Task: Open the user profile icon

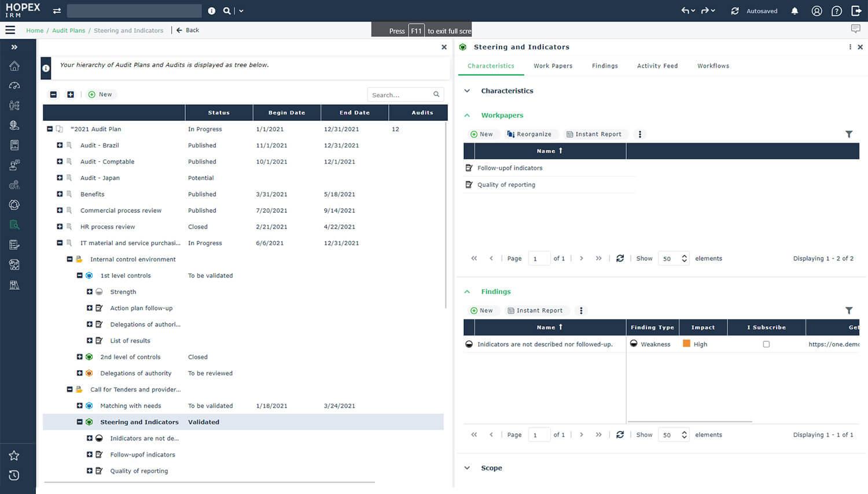Action: click(816, 11)
